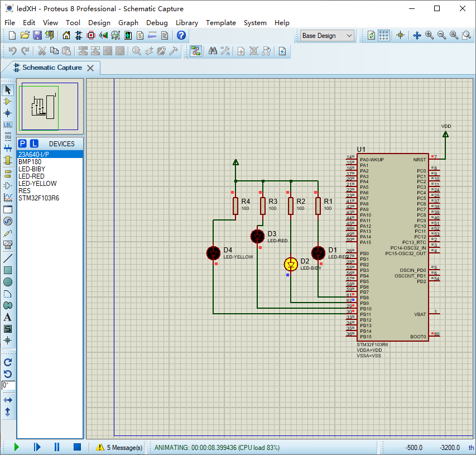Viewport: 476px width, 455px height.
Task: Close the Schematic Capture tab
Action: (90, 68)
